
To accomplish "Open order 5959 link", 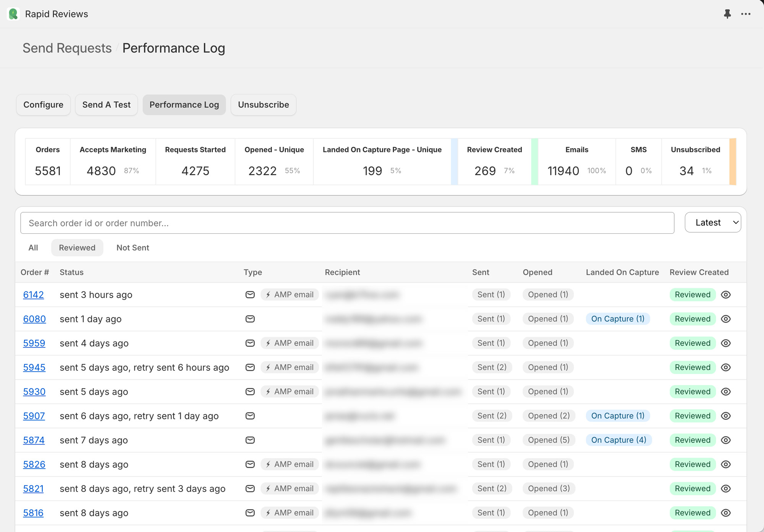I will pyautogui.click(x=34, y=343).
